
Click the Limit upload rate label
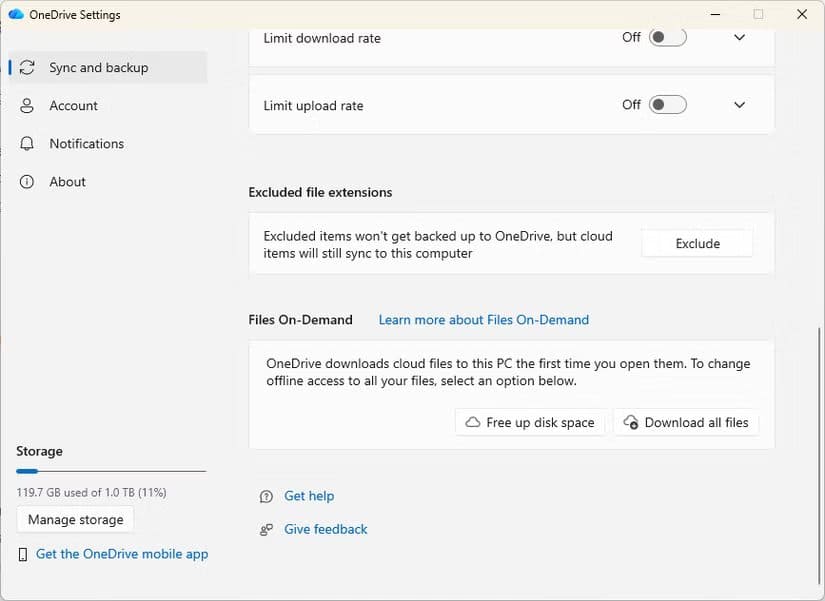coord(314,106)
